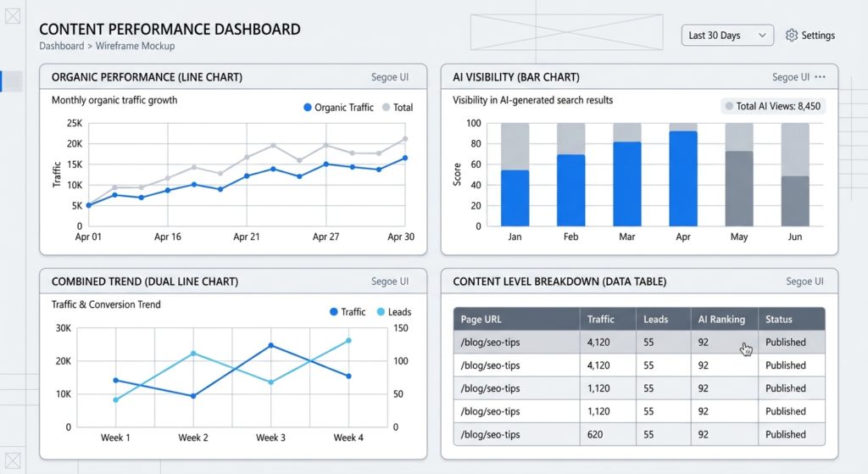Click the Jun bar in AI Visibility chart
Image resolution: width=868 pixels, height=474 pixels.
[795, 201]
